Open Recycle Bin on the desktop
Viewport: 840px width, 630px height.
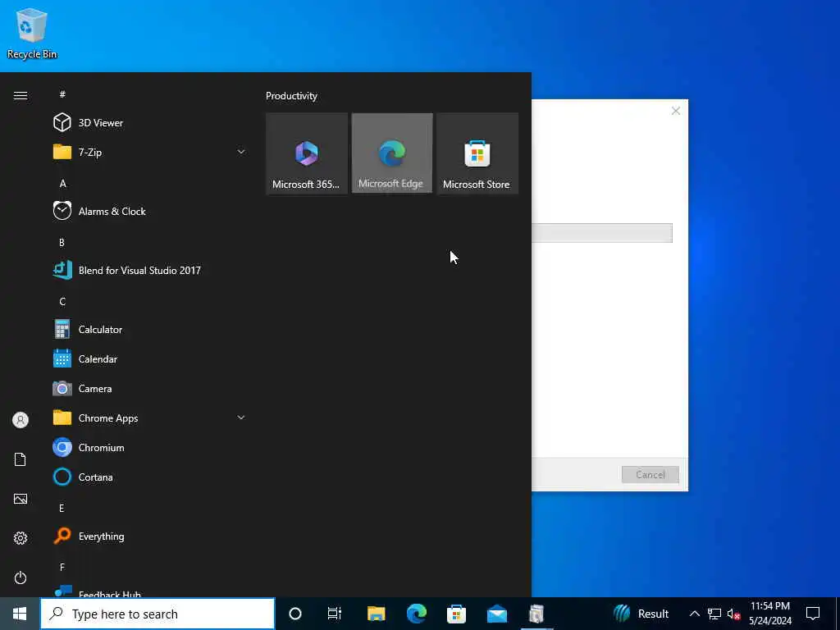click(x=32, y=34)
